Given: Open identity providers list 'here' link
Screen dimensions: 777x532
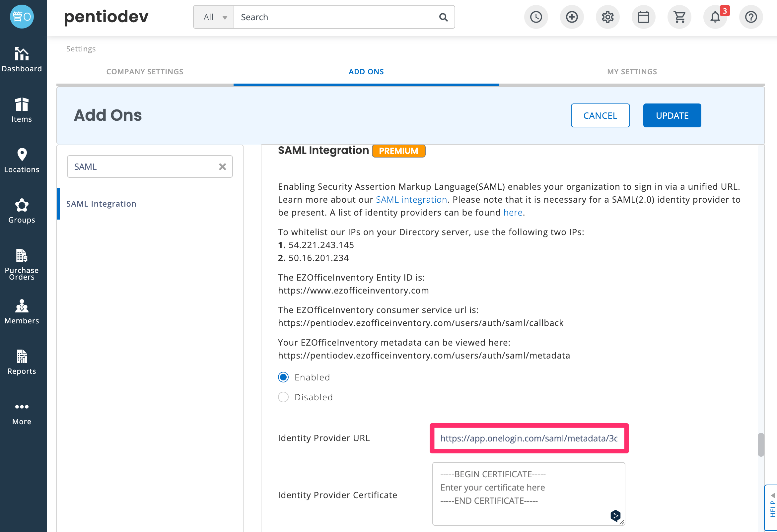Looking at the screenshot, I should (x=513, y=213).
